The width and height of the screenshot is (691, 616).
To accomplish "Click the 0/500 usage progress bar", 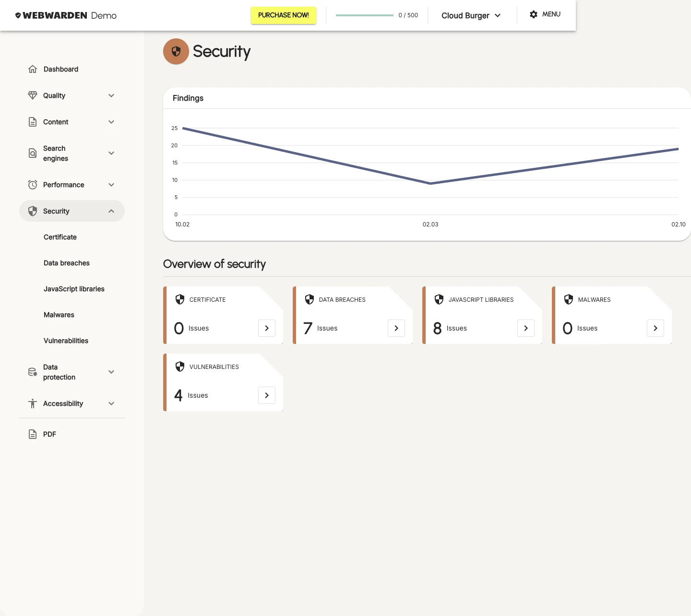I will pos(365,15).
